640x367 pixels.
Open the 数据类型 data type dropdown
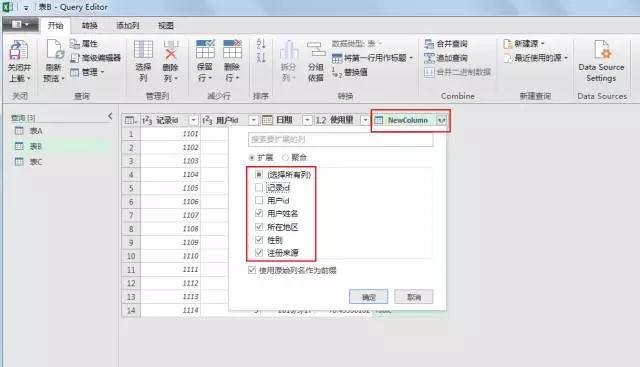(x=357, y=43)
